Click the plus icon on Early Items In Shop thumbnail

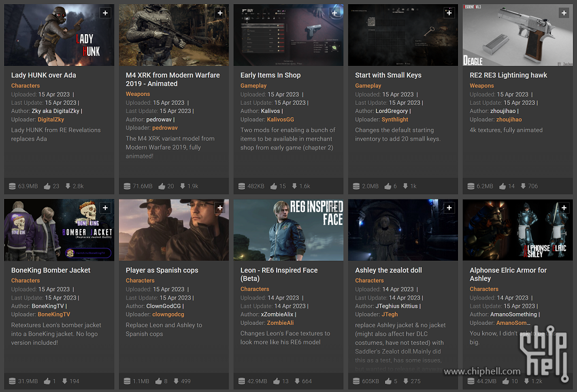334,13
